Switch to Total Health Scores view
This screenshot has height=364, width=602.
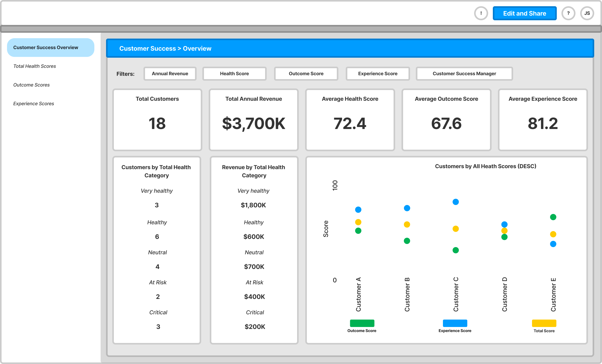coord(35,66)
